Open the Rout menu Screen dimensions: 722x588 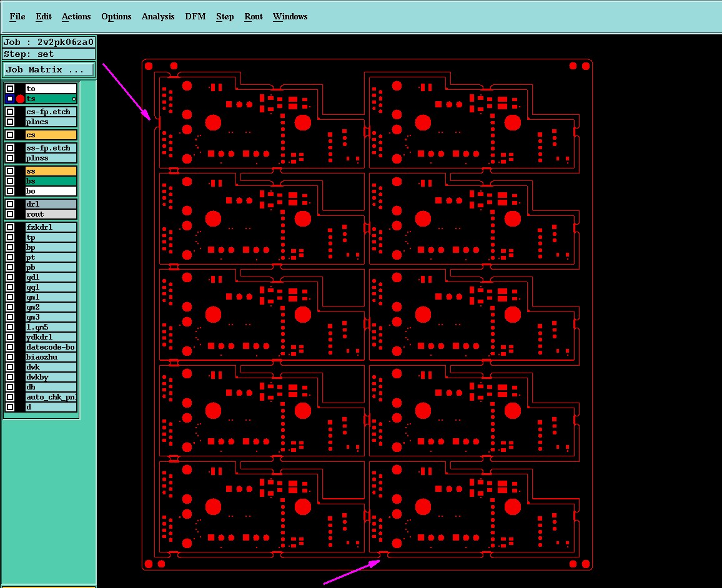tap(253, 17)
